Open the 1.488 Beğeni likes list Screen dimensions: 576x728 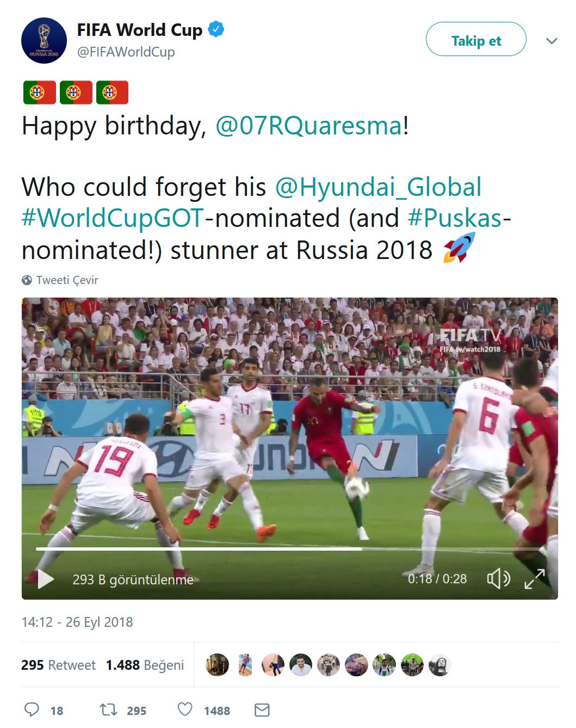[145, 665]
